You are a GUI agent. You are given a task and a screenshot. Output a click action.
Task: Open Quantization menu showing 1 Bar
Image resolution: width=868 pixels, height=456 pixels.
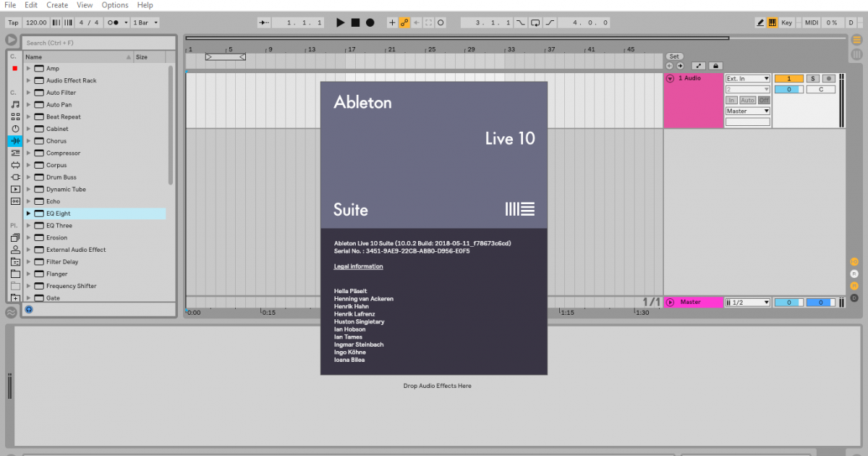pyautogui.click(x=145, y=22)
